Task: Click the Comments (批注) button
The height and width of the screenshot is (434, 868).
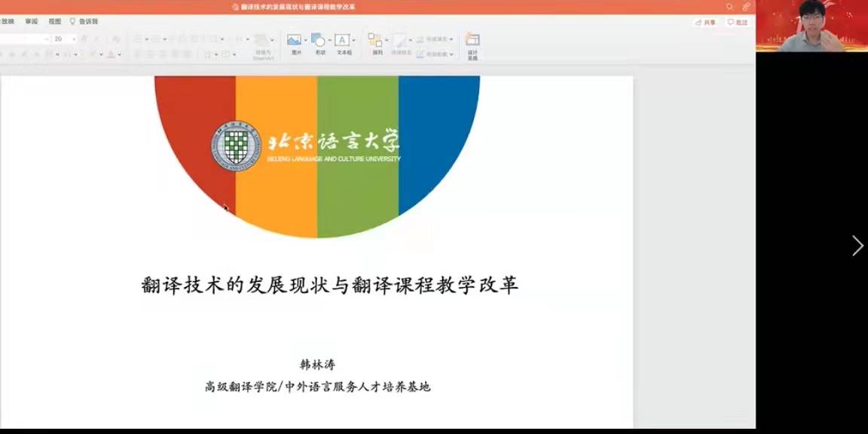Action: 738,23
